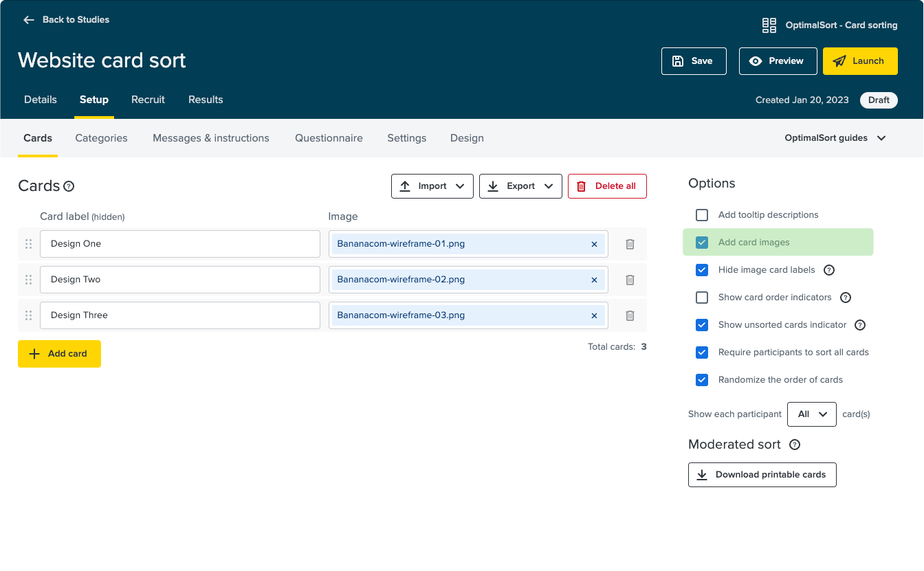Screen dimensions: 924x571
Task: Open the Moderated sort help icon
Action: click(x=795, y=445)
